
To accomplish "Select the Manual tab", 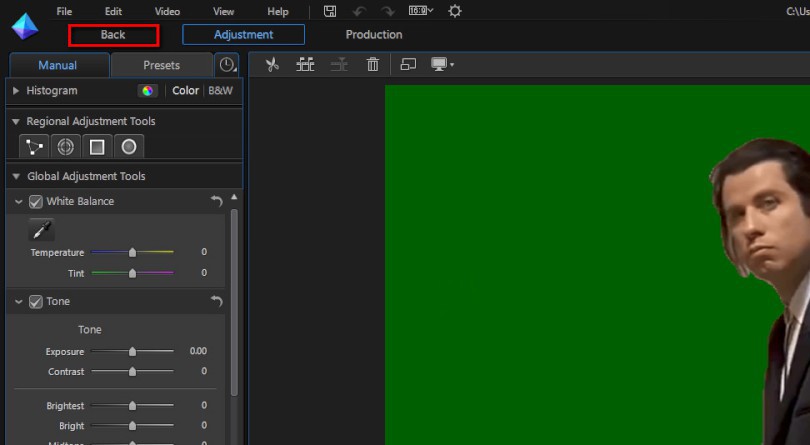I will click(58, 65).
